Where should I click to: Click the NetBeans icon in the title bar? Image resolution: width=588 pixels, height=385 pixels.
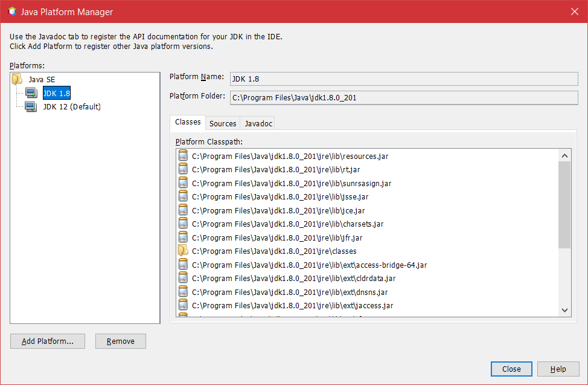[x=11, y=11]
